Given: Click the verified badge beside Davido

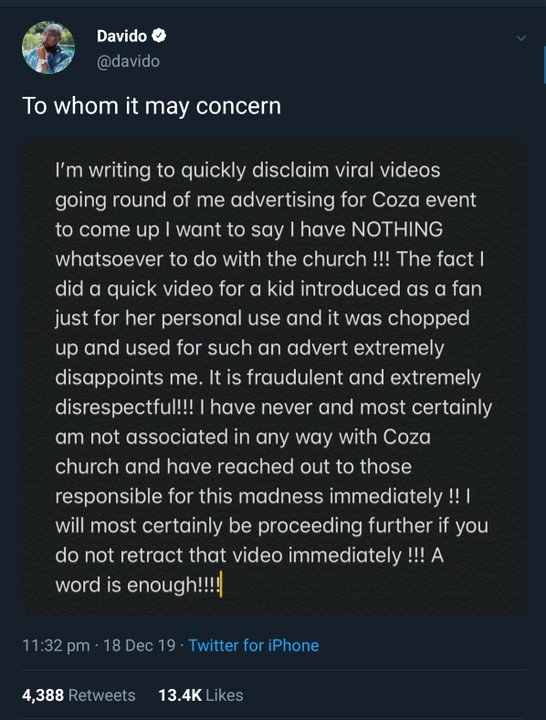Looking at the screenshot, I should pos(159,35).
